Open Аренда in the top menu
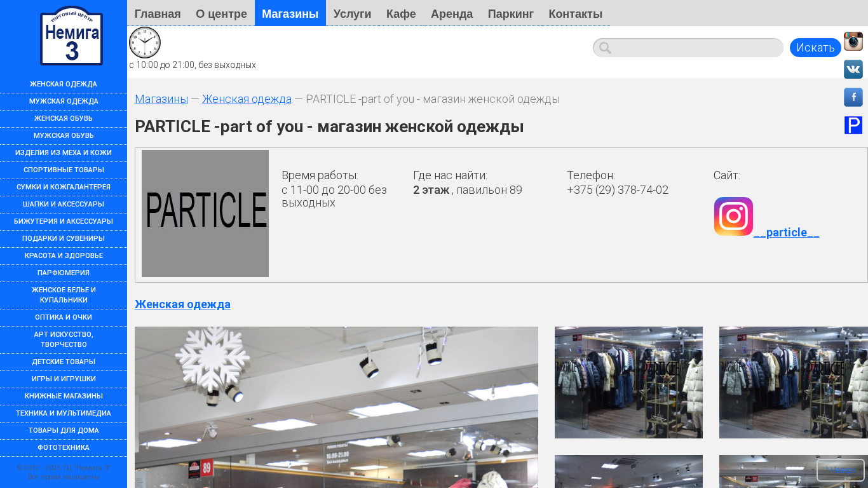Viewport: 868px width, 488px height. [452, 13]
